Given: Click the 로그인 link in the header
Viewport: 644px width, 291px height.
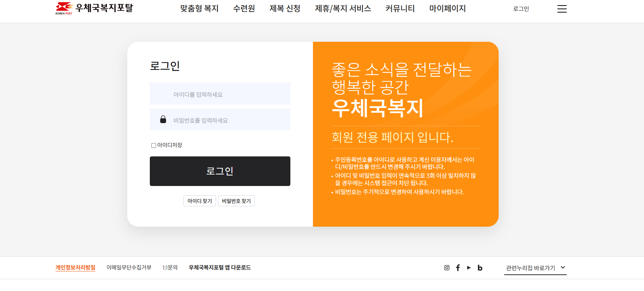Looking at the screenshot, I should click(521, 9).
